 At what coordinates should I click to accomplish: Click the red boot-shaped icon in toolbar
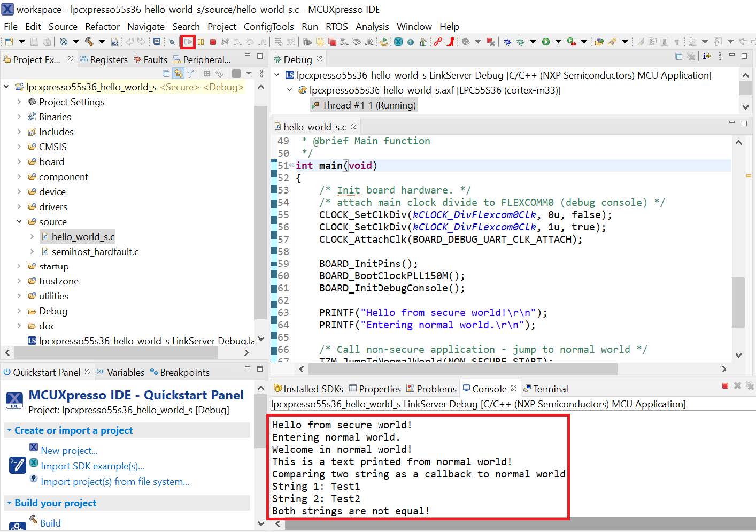click(451, 42)
